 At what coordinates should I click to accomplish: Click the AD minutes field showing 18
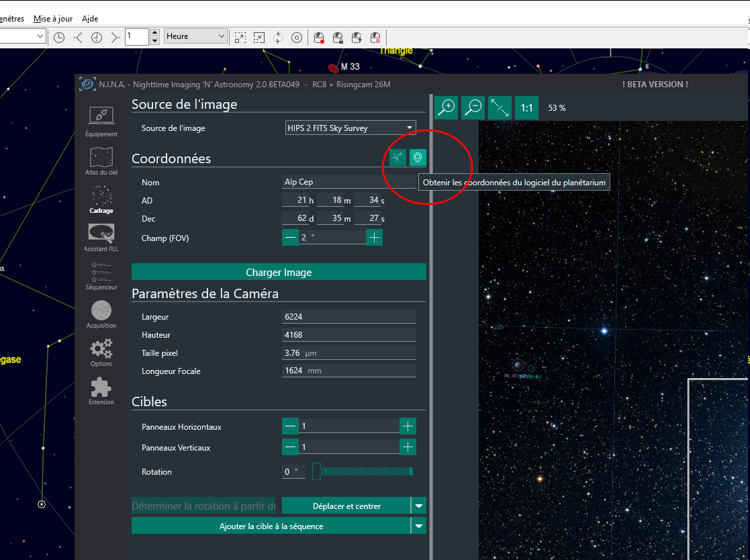[330, 200]
